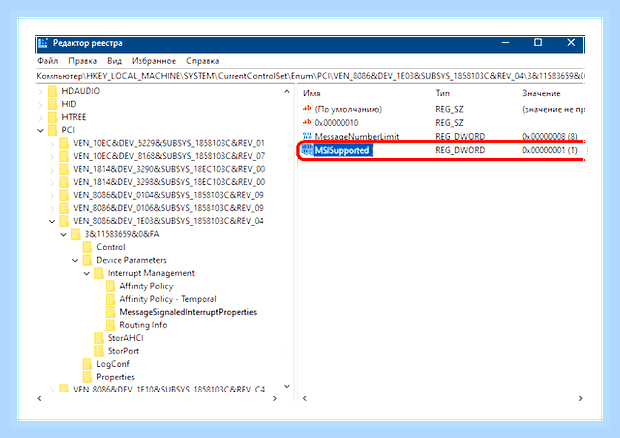
Task: Select the StorAHCI key label
Action: [x=125, y=338]
